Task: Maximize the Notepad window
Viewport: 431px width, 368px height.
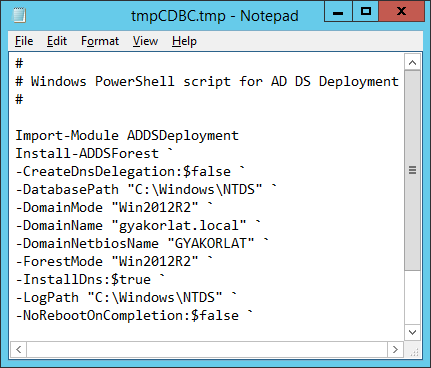Action: click(x=366, y=12)
